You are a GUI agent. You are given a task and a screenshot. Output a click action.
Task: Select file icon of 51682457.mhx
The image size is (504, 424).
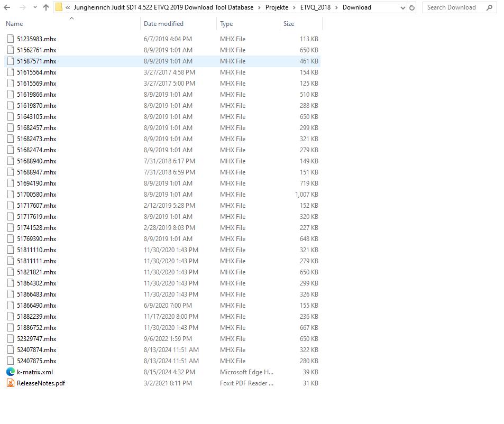point(11,128)
